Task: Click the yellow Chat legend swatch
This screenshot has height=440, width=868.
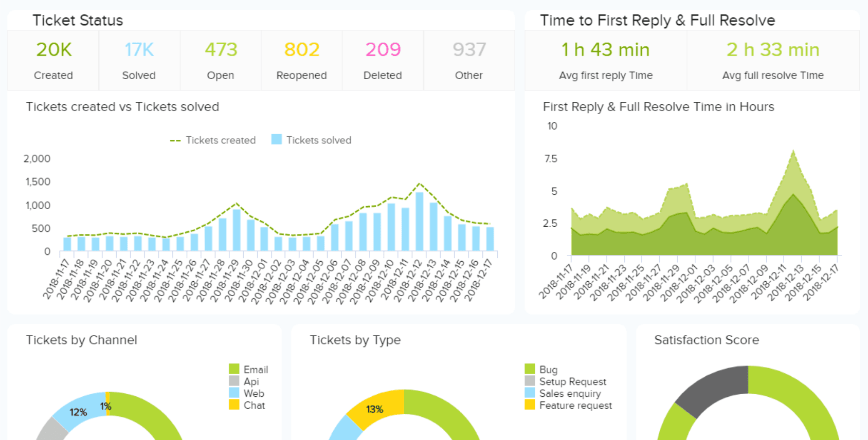Action: (234, 405)
